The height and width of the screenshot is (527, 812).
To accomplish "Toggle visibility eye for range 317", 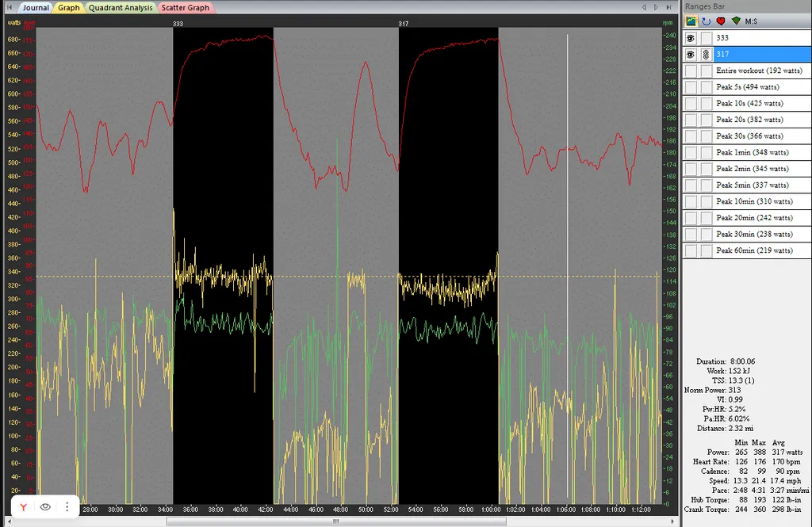I will (x=691, y=54).
